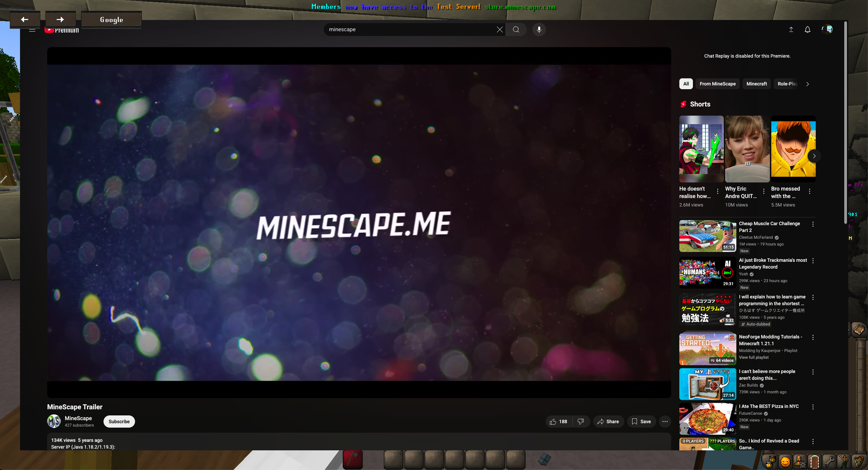Subscribe to the MineScape channel
This screenshot has height=470, width=868.
pyautogui.click(x=119, y=422)
